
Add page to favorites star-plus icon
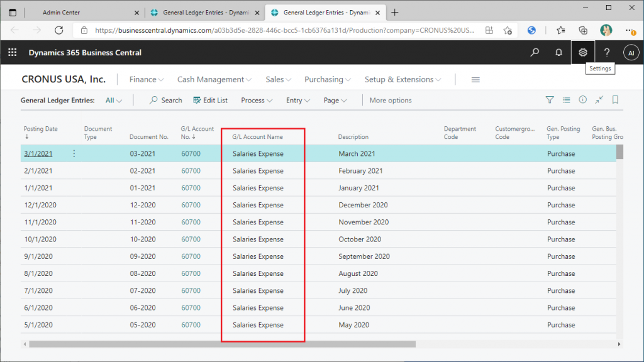click(508, 30)
